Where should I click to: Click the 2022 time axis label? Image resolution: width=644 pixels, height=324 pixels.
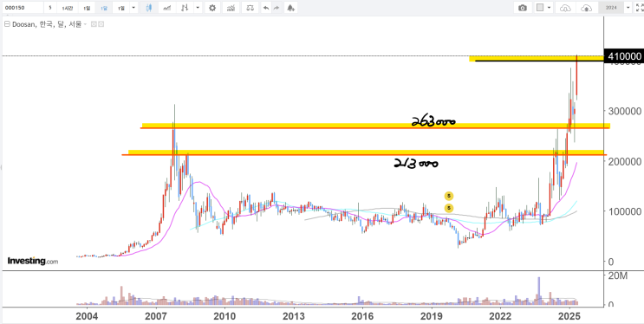[501, 316]
